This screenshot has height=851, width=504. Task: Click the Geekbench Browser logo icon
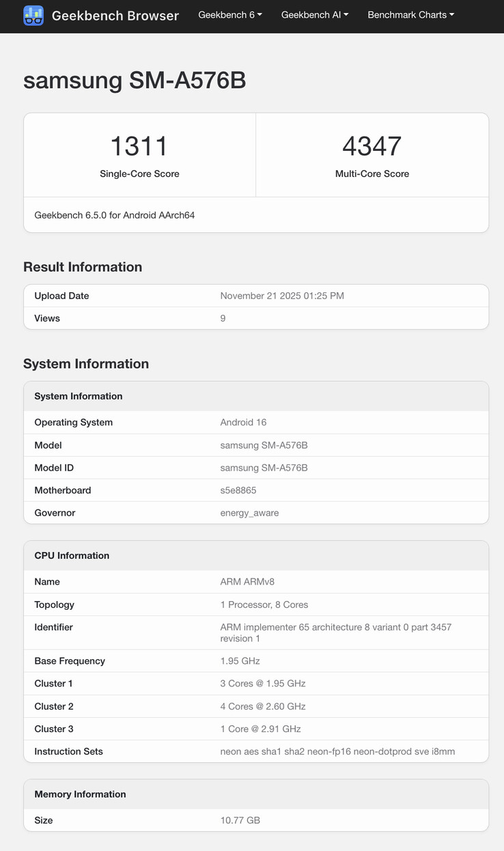point(33,15)
